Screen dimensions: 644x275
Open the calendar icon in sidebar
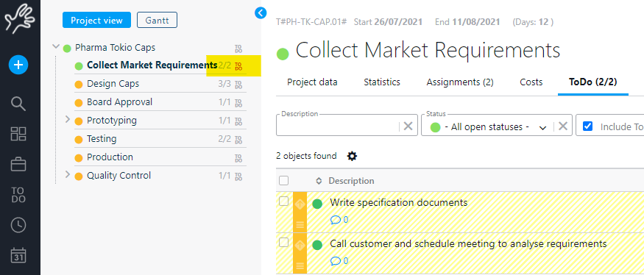(x=18, y=255)
